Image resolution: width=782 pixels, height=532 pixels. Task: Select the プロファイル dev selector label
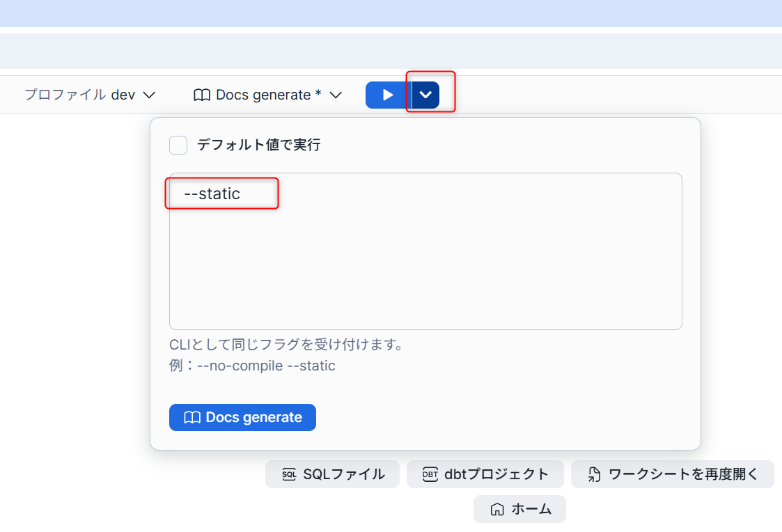point(79,95)
